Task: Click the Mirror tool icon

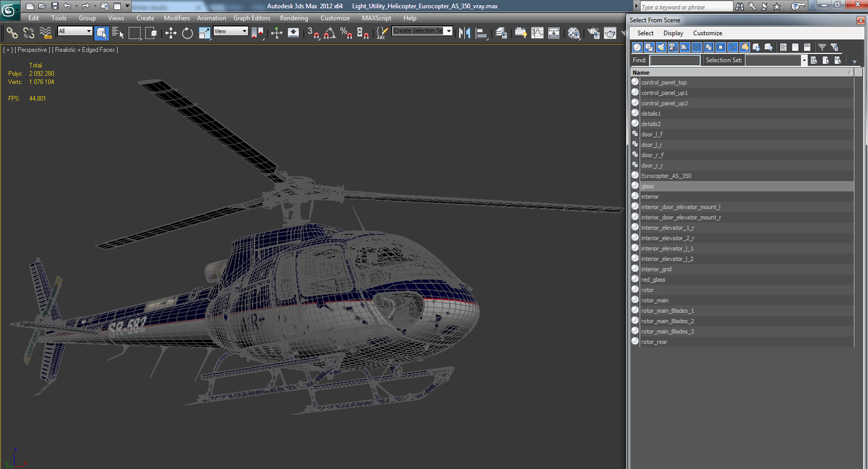Action: point(465,33)
